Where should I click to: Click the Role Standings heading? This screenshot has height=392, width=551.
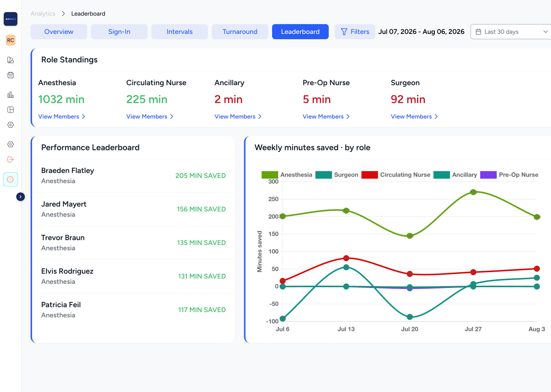[69, 60]
